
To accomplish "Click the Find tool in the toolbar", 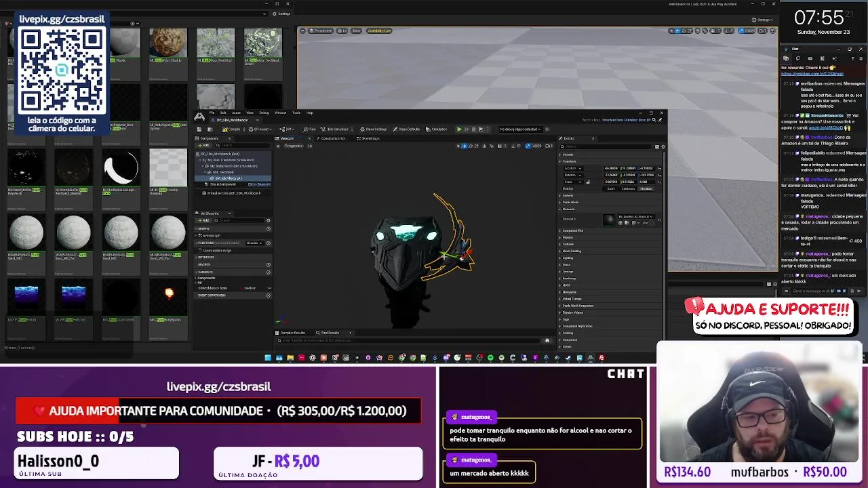I will tap(309, 129).
